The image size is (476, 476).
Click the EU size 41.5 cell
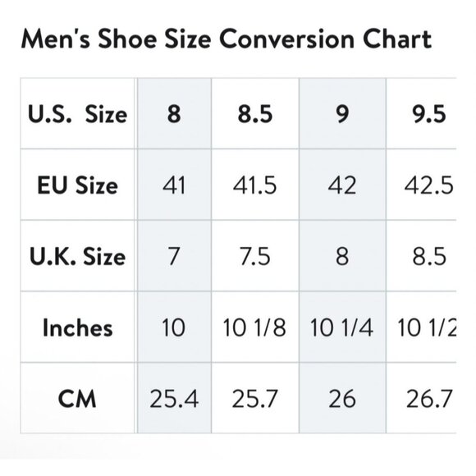[255, 185]
